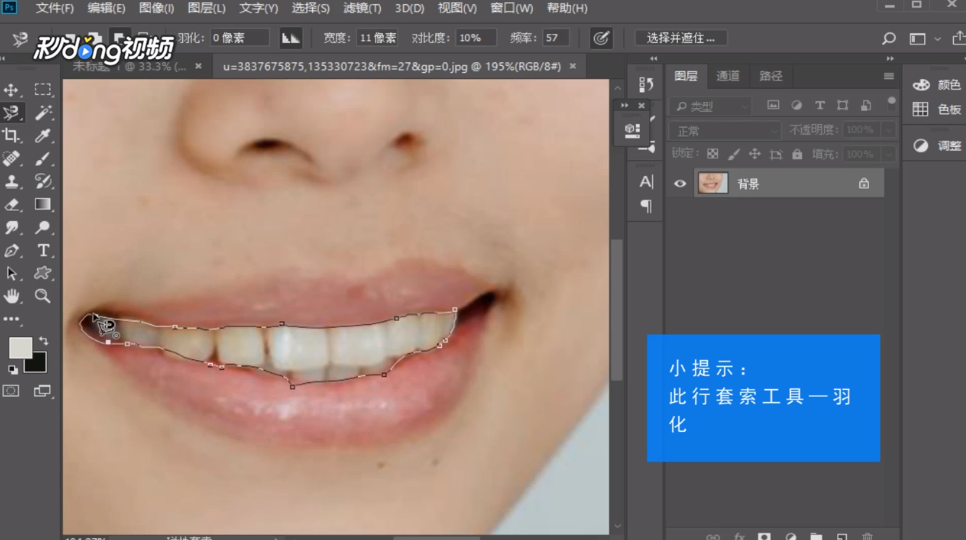Reset default foreground and background colors
The width and height of the screenshot is (966, 540).
pos(13,369)
